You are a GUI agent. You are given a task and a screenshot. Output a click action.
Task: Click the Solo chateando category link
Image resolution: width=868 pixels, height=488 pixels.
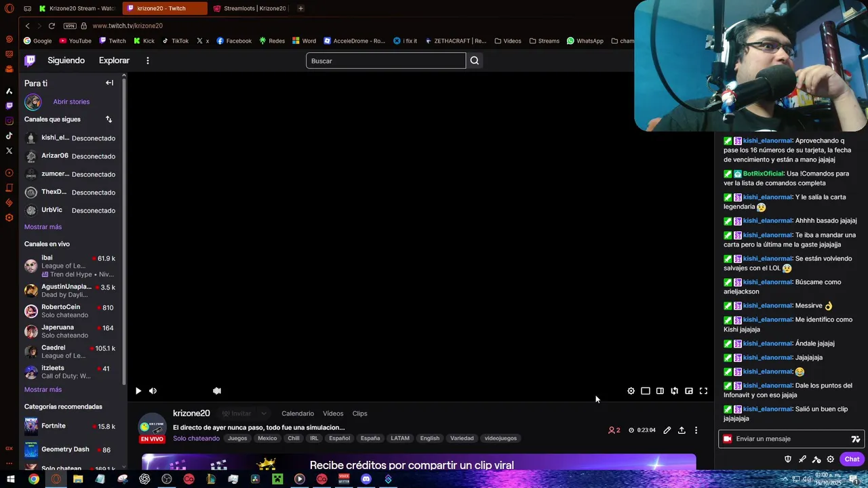196,439
